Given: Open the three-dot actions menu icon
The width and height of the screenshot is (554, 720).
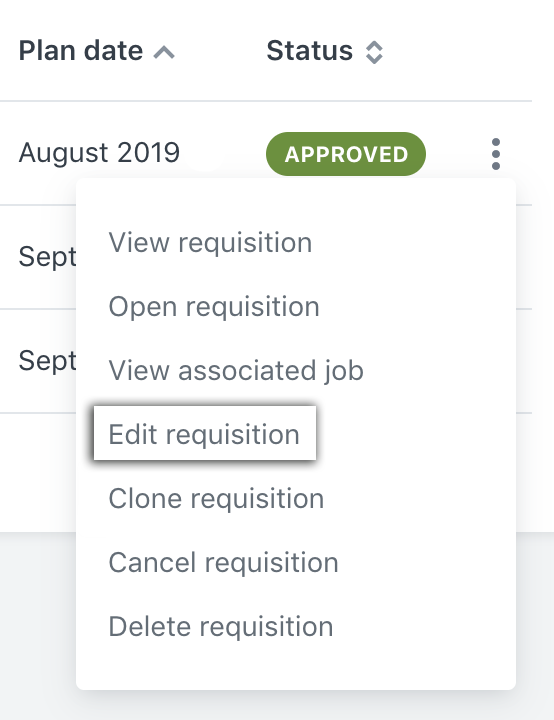Looking at the screenshot, I should 495,154.
